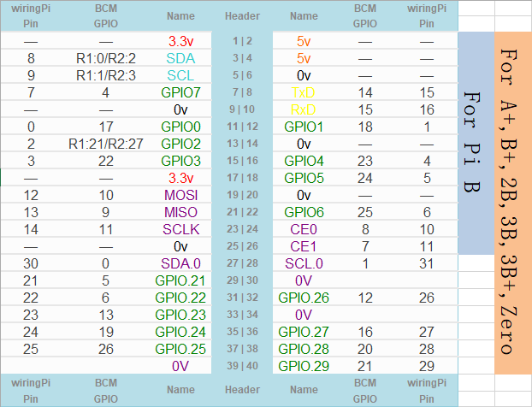This screenshot has height=407, width=532.
Task: Click the GPIO0 name cell
Action: pyautogui.click(x=180, y=127)
